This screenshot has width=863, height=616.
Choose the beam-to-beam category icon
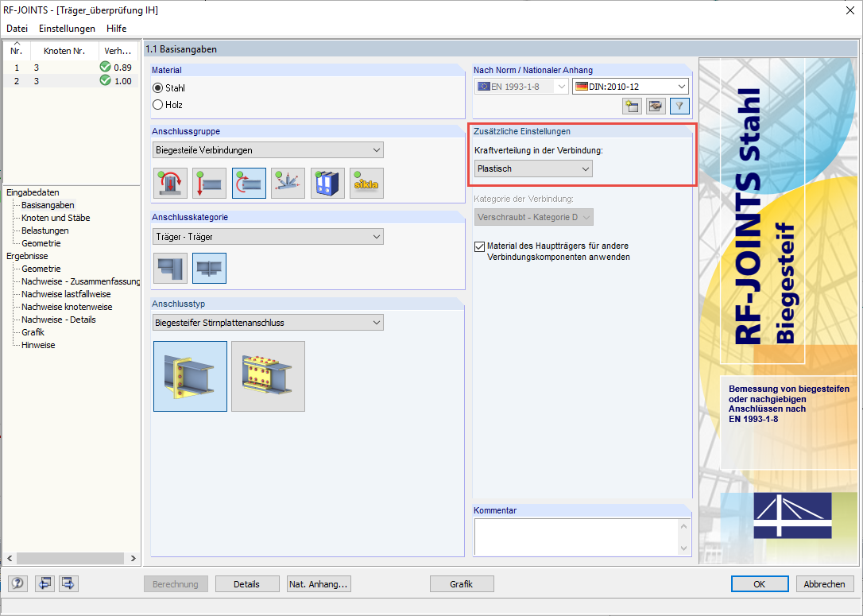pyautogui.click(x=209, y=268)
